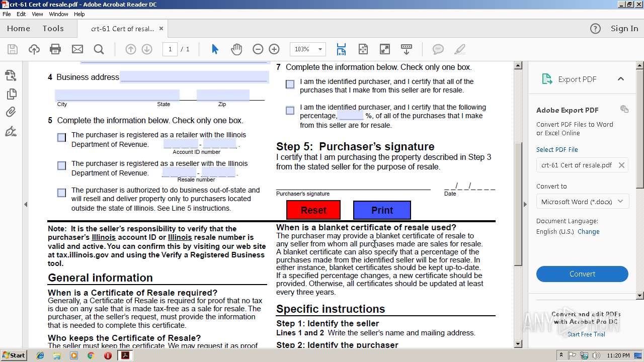Click the Business address field
Viewport: 644px width, 362px height.
point(194,77)
